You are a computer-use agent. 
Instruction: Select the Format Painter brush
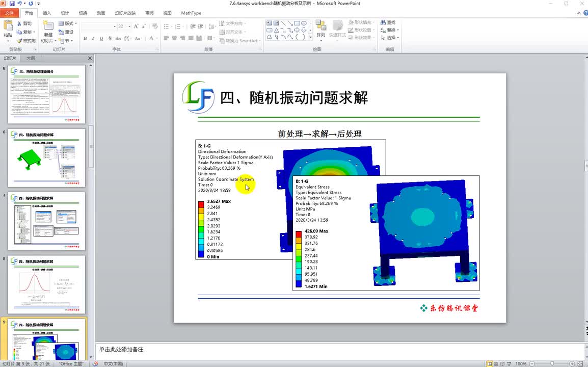pos(26,41)
